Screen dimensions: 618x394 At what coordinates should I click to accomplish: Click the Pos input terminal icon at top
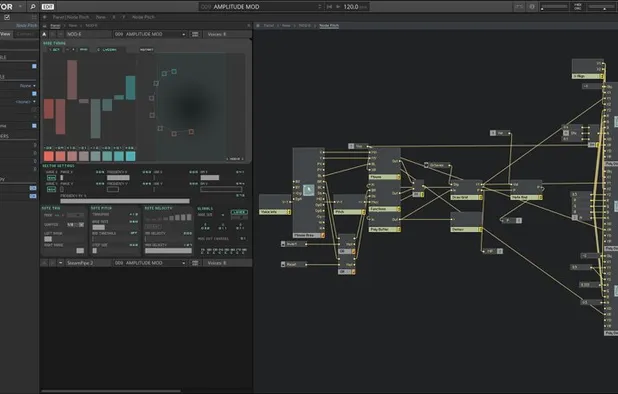click(x=351, y=146)
